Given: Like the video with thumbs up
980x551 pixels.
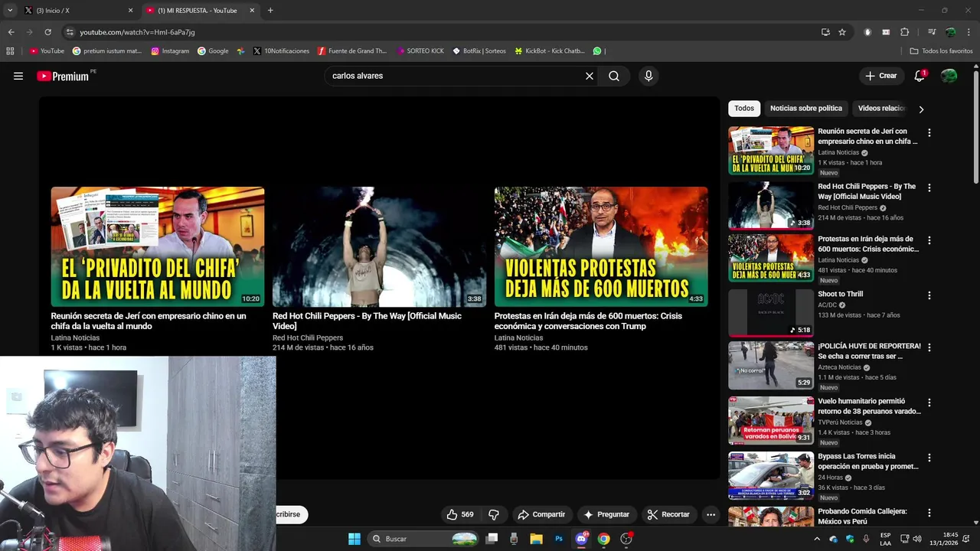Looking at the screenshot, I should tap(460, 514).
